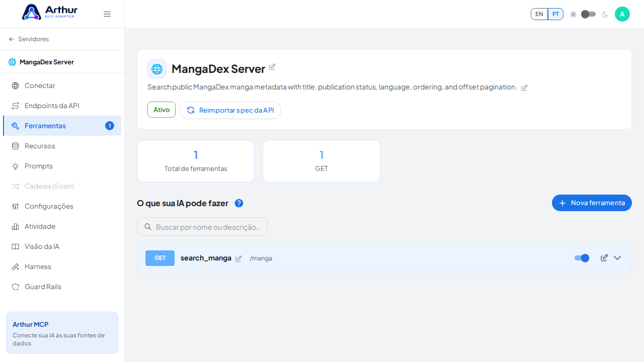Click Reimportar spec da API

tap(230, 110)
